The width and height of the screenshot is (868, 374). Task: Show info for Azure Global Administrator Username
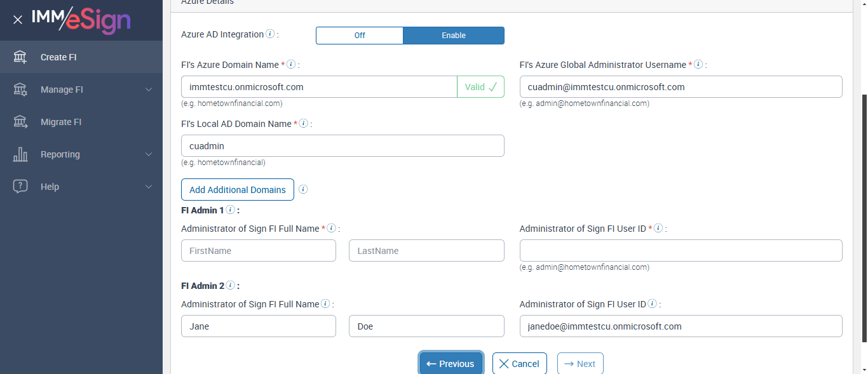698,65
